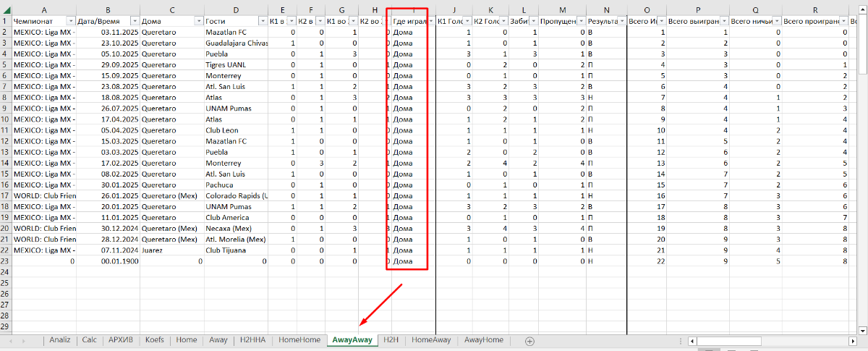This screenshot has width=868, height=351.
Task: Open the H2H sheet tab
Action: click(391, 340)
